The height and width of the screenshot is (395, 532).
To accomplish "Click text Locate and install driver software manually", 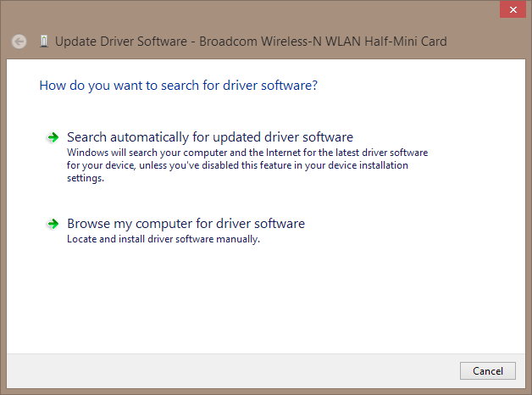I will (x=163, y=239).
